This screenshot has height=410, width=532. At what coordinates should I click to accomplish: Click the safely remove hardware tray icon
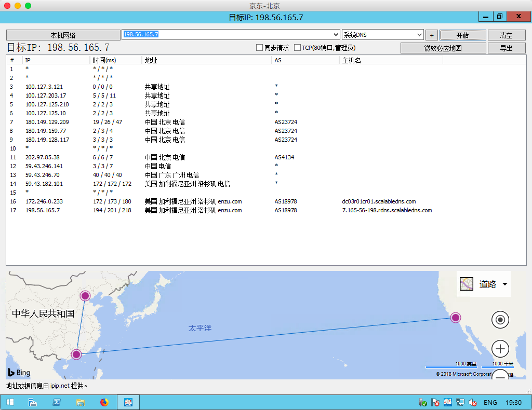point(422,403)
